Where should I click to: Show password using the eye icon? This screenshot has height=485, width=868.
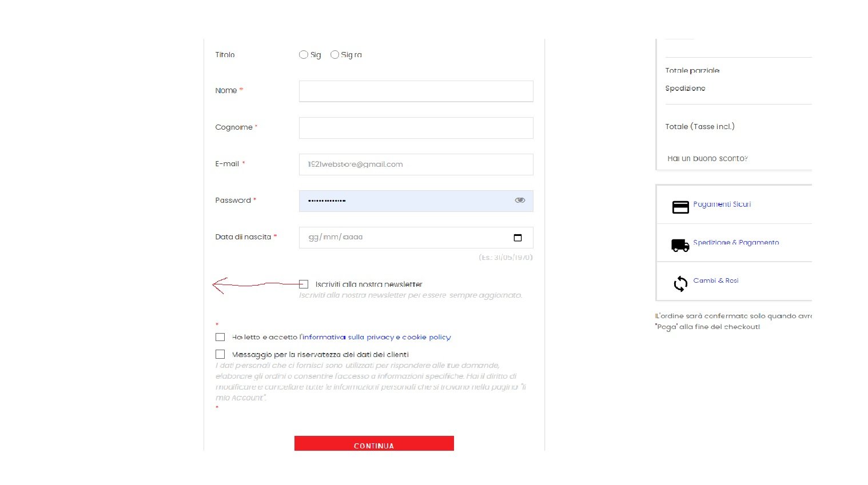click(519, 201)
